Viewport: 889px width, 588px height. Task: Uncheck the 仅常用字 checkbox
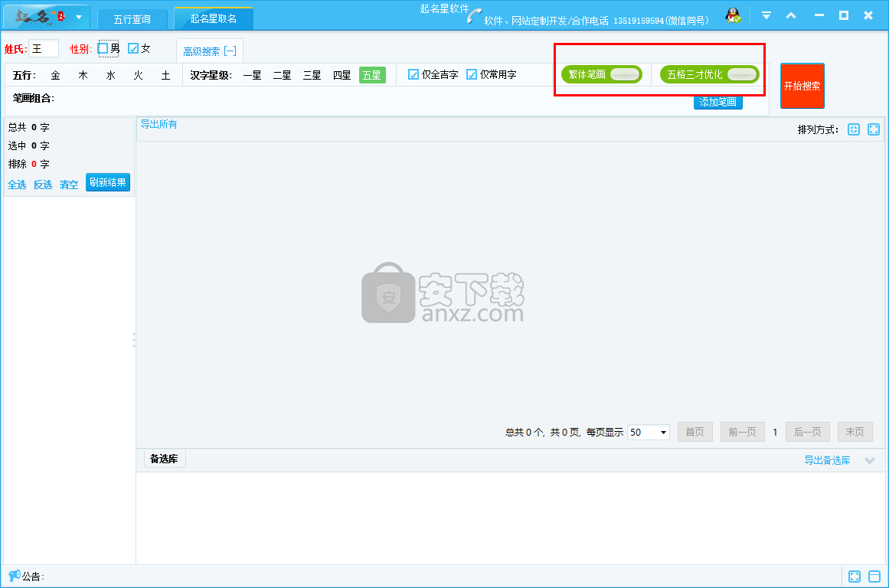pyautogui.click(x=472, y=74)
